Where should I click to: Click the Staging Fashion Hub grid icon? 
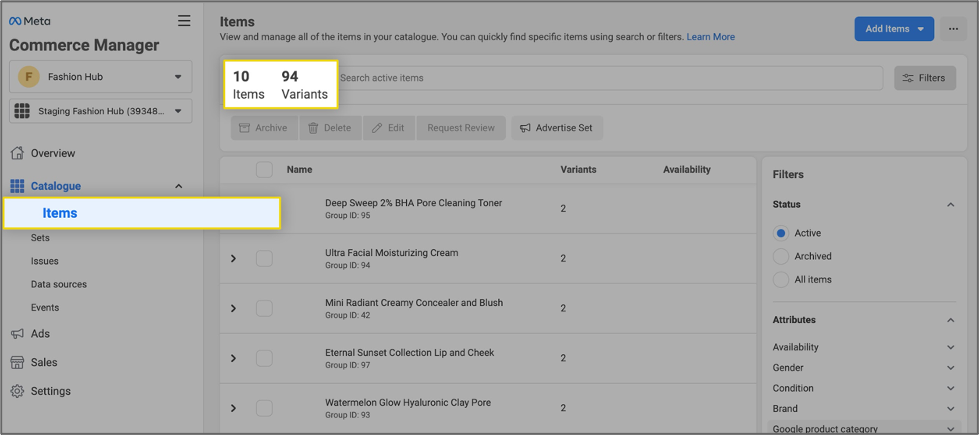coord(22,111)
